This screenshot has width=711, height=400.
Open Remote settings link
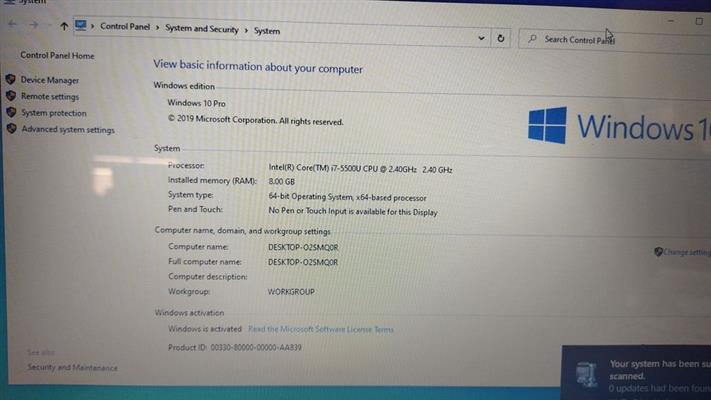click(x=50, y=97)
